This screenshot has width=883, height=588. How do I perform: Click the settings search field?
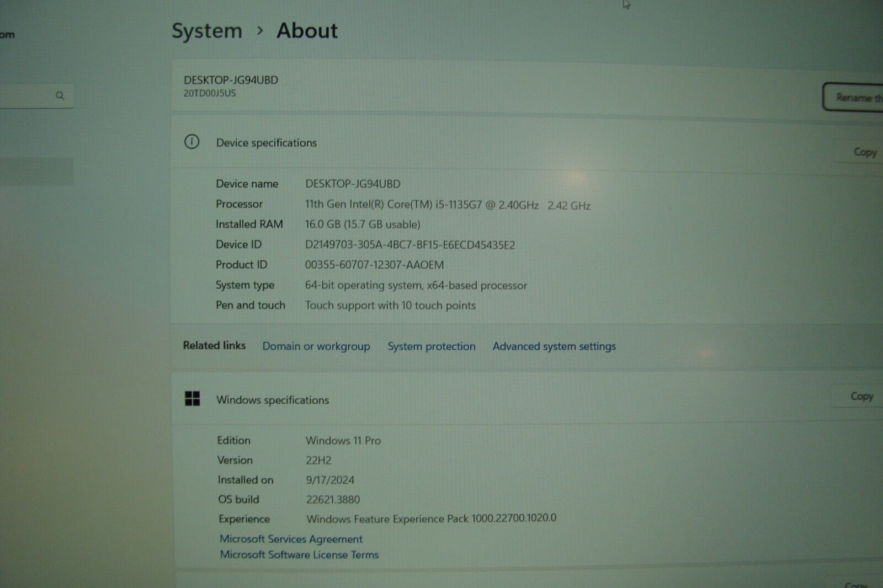pos(36,96)
